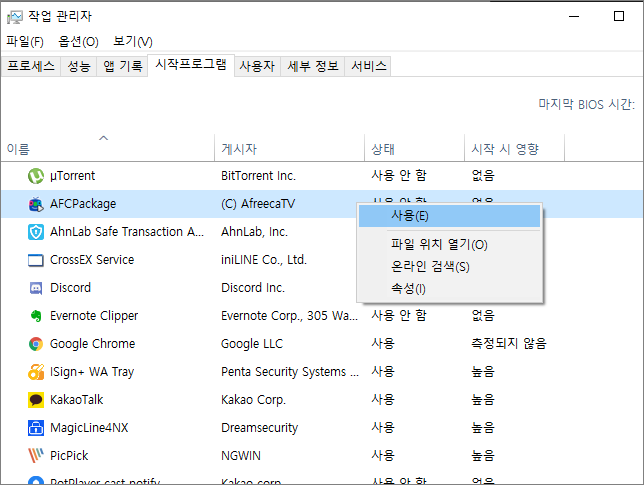This screenshot has width=644, height=485.
Task: Click the PicPick icon
Action: coord(36,455)
